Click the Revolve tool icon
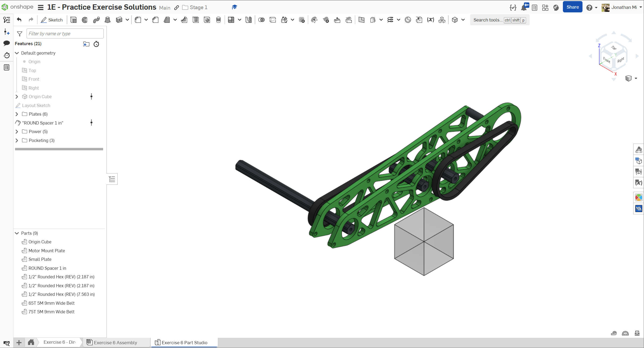This screenshot has height=348, width=644. coord(85,20)
